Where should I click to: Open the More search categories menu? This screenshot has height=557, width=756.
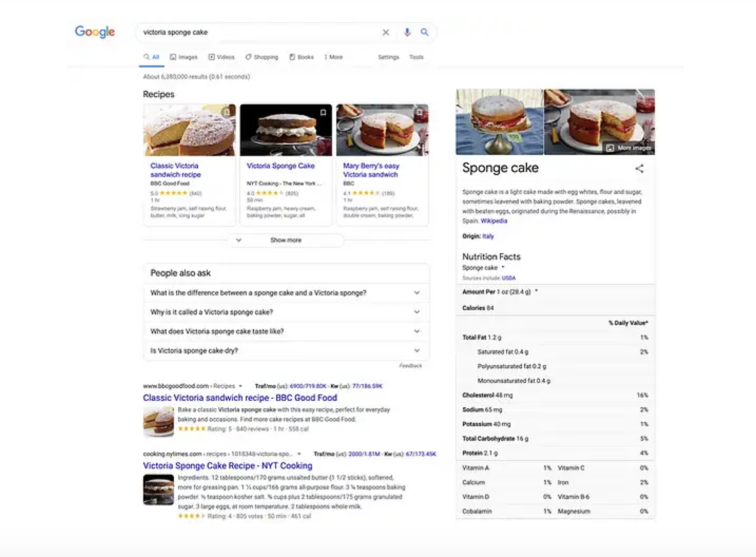[x=334, y=57]
